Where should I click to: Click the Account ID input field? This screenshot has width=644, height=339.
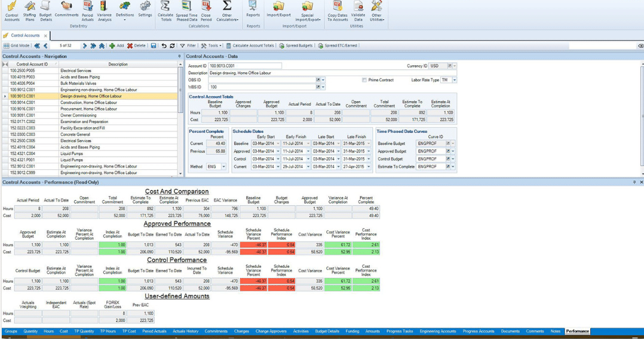click(x=245, y=66)
